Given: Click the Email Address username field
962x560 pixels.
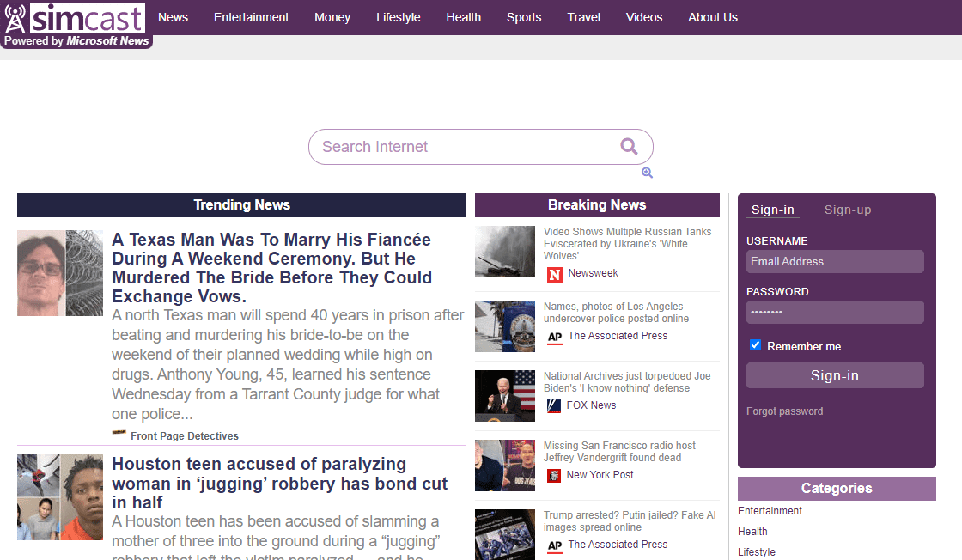Looking at the screenshot, I should [x=835, y=262].
